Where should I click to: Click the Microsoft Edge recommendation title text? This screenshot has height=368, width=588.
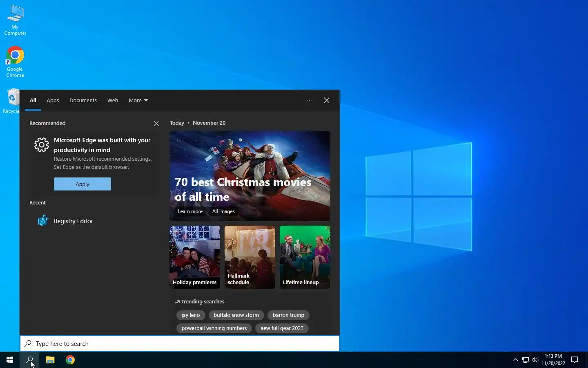pyautogui.click(x=102, y=145)
